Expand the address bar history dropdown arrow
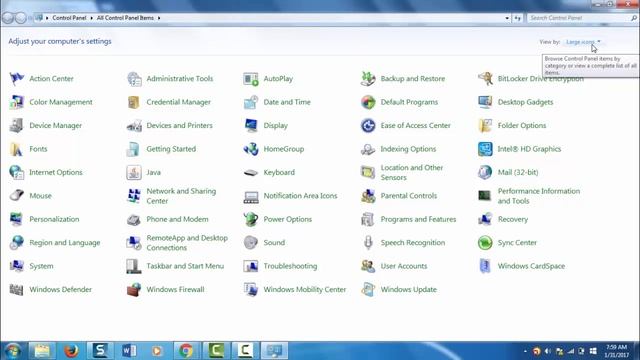Screen dimensions: 640x360 (507, 18)
